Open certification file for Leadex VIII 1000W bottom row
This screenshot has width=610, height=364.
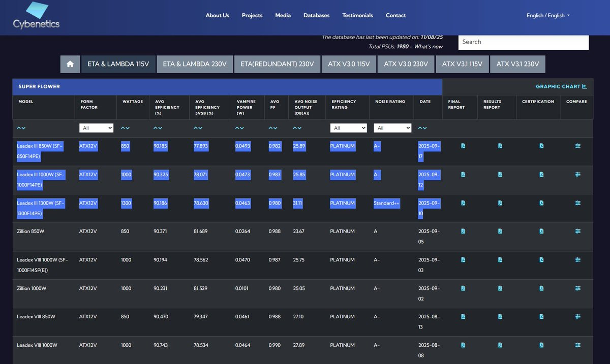(x=541, y=345)
